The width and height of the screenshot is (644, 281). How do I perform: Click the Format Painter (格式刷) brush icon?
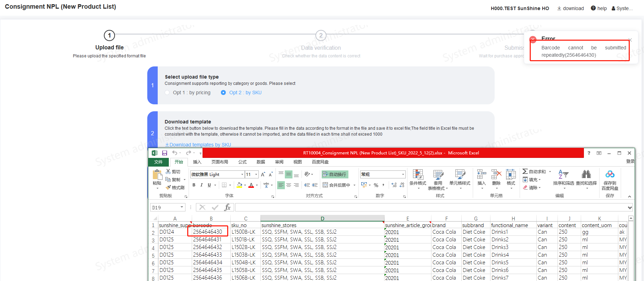[x=168, y=187]
